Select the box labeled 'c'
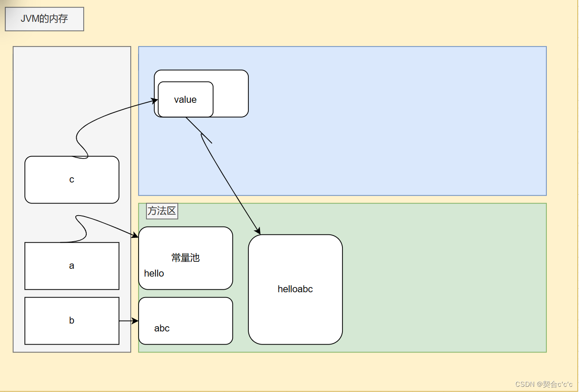 72,180
